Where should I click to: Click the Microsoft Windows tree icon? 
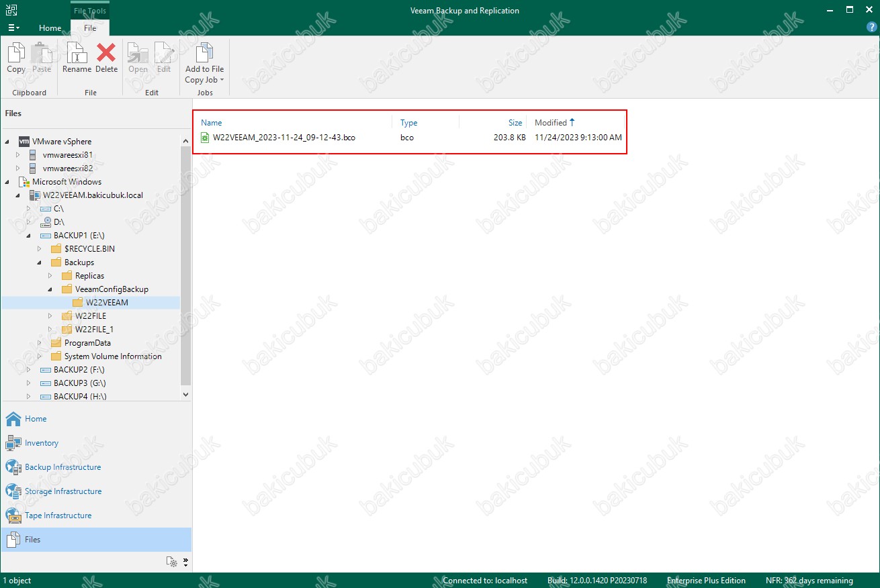[x=24, y=182]
